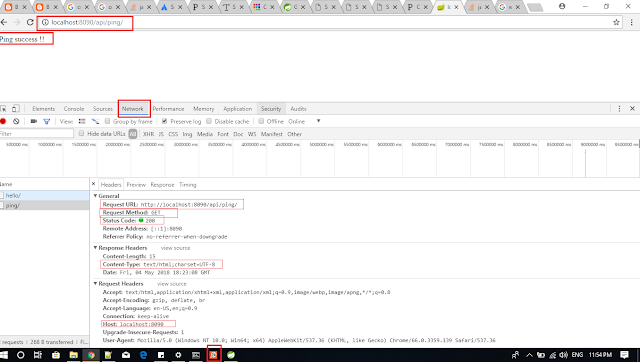Open Windows action center notifications
Screen dimensions: 640x362
(x=624, y=355)
